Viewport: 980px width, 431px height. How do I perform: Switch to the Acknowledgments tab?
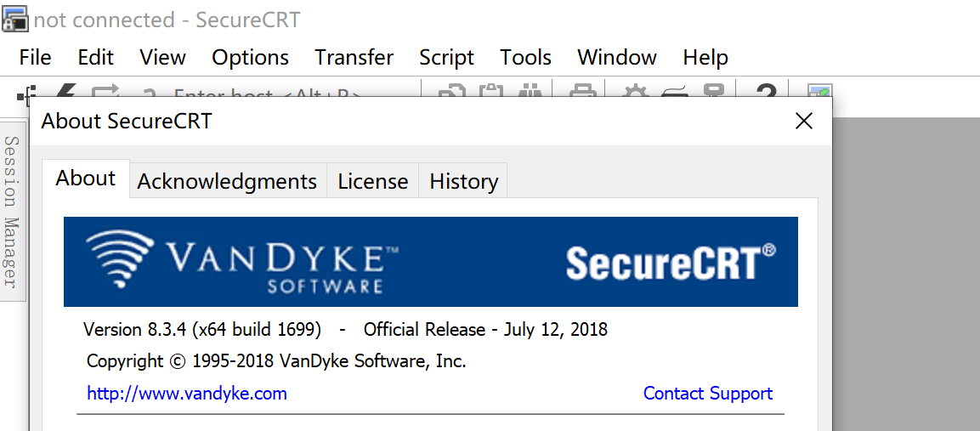click(x=227, y=181)
